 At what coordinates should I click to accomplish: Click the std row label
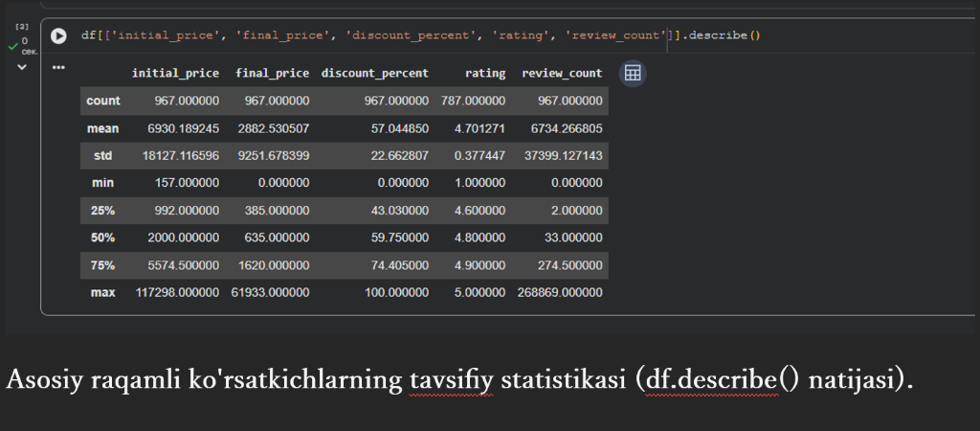pyautogui.click(x=103, y=156)
